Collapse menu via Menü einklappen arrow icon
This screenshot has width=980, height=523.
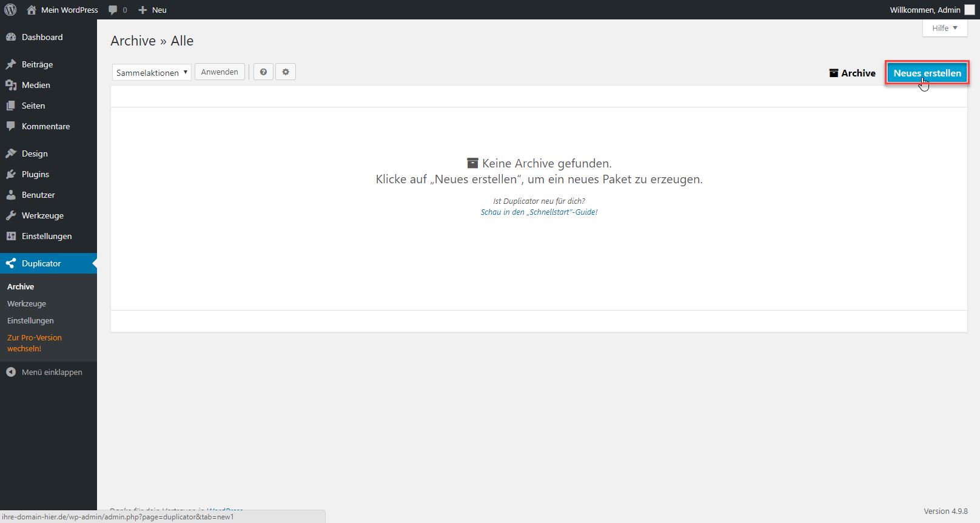tap(11, 372)
